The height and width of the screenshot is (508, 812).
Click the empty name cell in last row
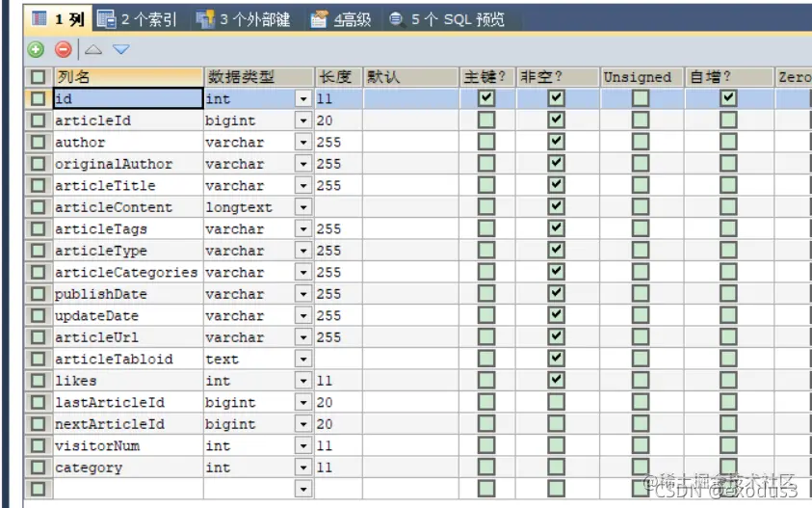[128, 489]
